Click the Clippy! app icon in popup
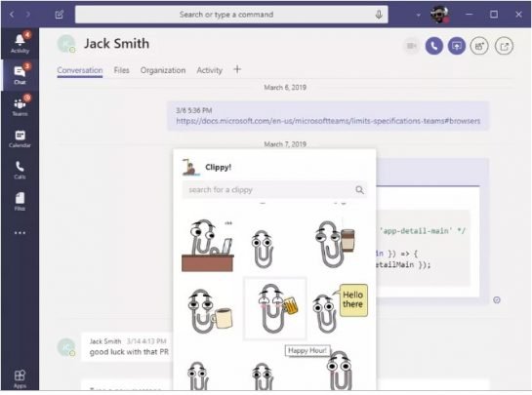The height and width of the screenshot is (395, 532). coord(190,167)
